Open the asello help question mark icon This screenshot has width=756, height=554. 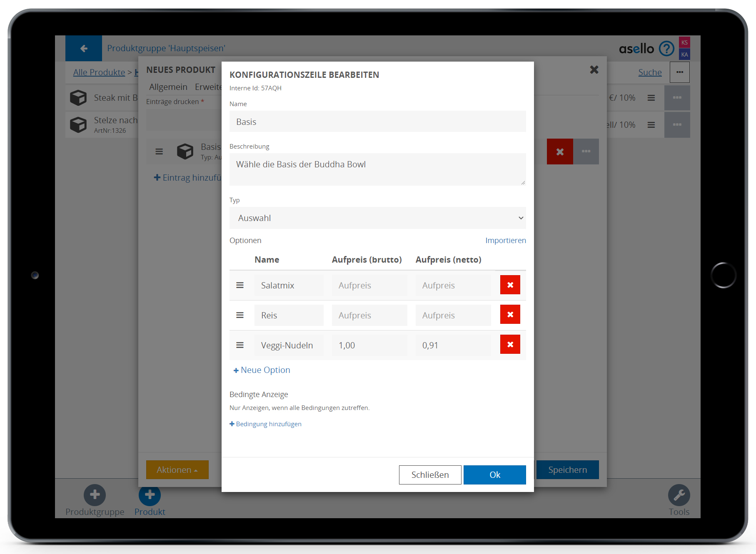click(x=666, y=49)
